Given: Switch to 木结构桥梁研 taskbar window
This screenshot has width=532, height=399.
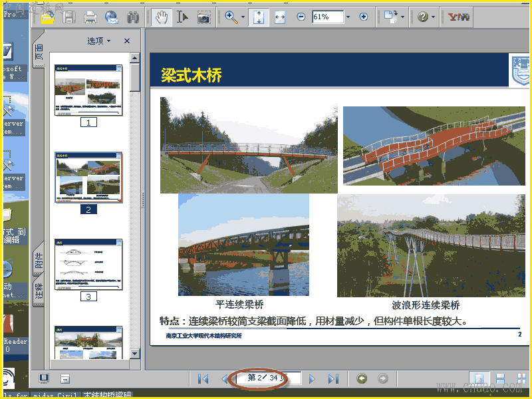Looking at the screenshot, I should (107, 395).
